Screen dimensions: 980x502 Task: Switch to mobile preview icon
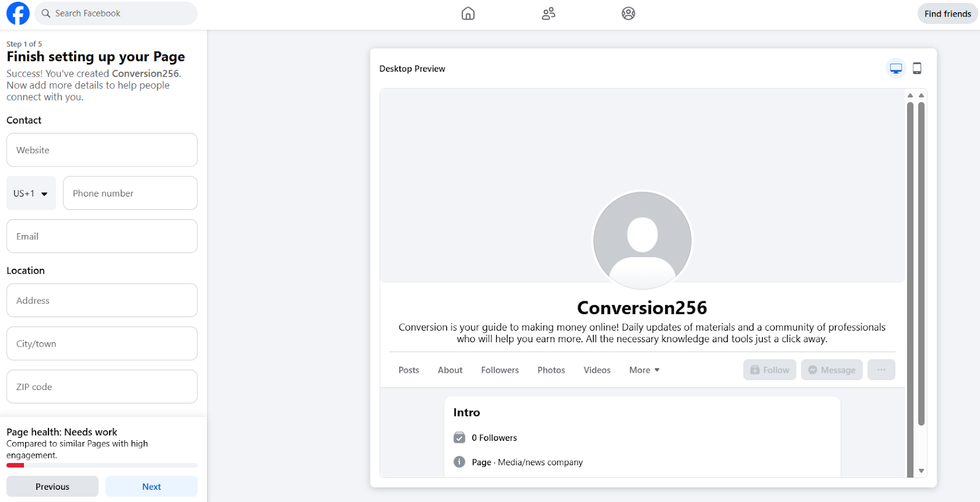[917, 69]
